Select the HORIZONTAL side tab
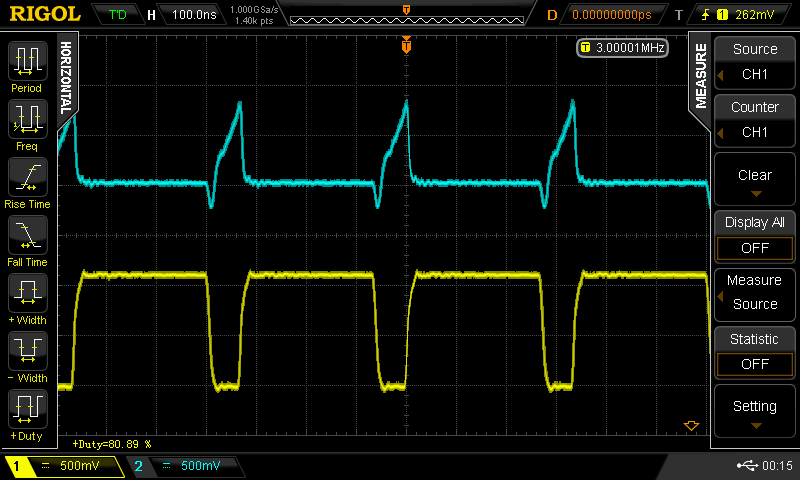 pyautogui.click(x=66, y=78)
